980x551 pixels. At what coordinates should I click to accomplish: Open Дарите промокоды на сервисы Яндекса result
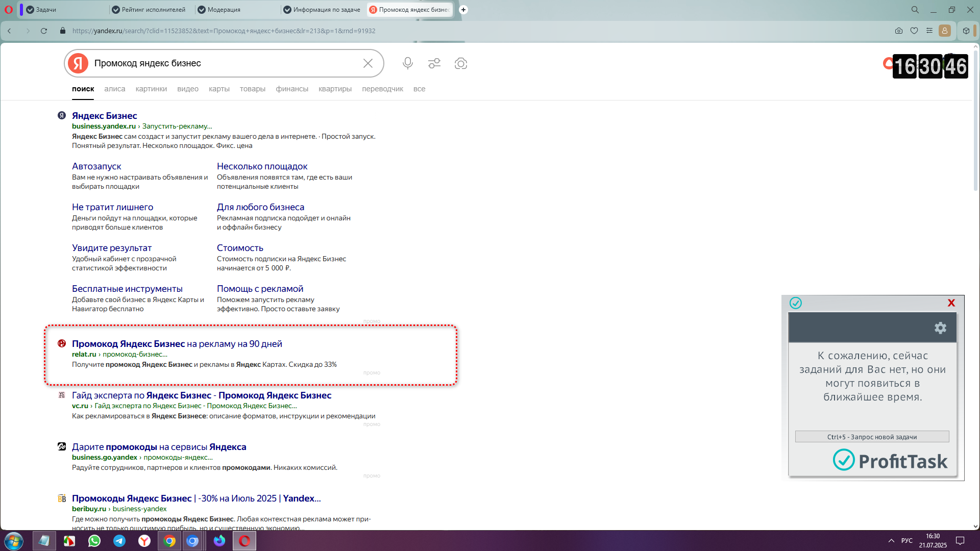[x=159, y=447]
